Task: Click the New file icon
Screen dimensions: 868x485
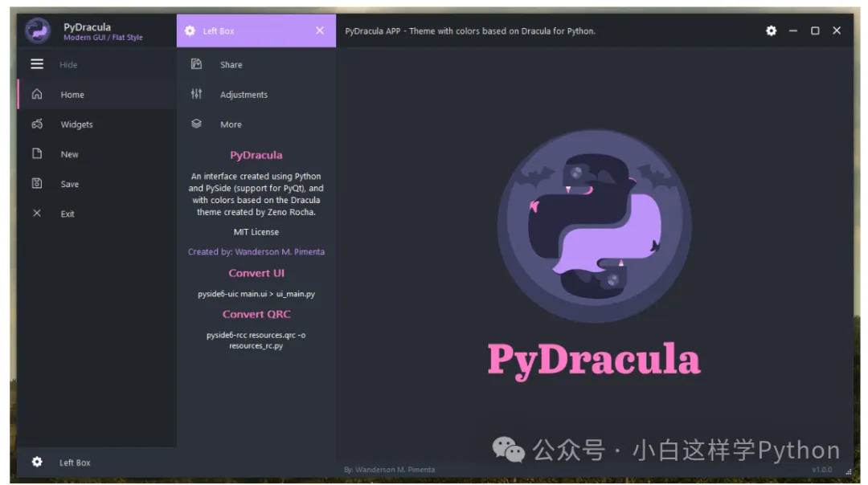Action: point(37,153)
